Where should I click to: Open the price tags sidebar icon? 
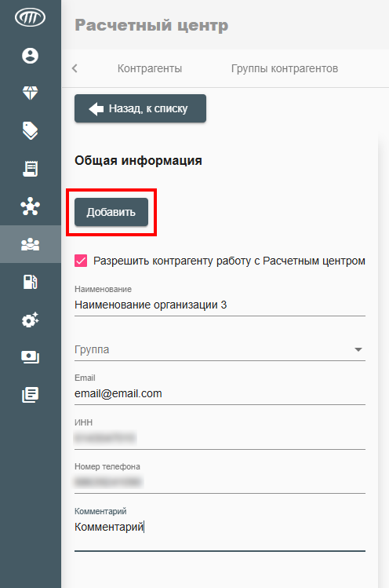click(30, 131)
